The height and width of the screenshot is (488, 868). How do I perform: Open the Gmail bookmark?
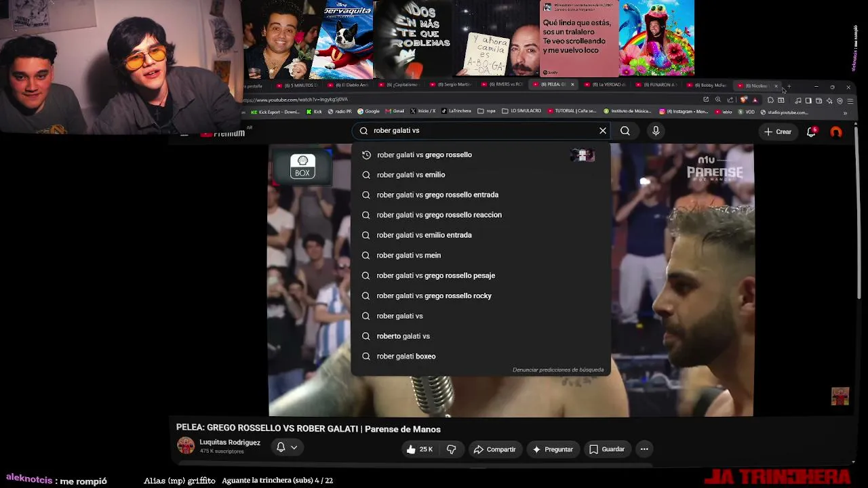[395, 111]
